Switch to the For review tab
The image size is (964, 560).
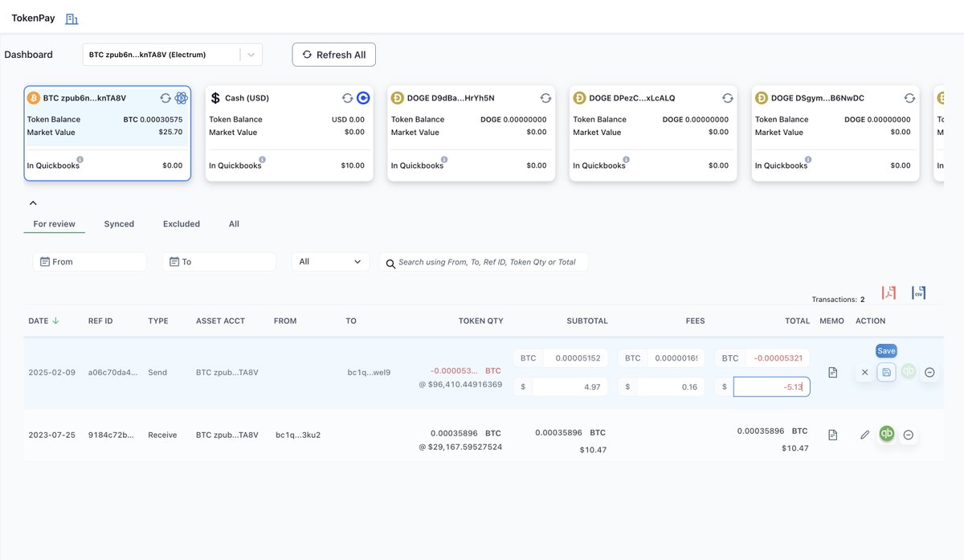click(x=54, y=224)
